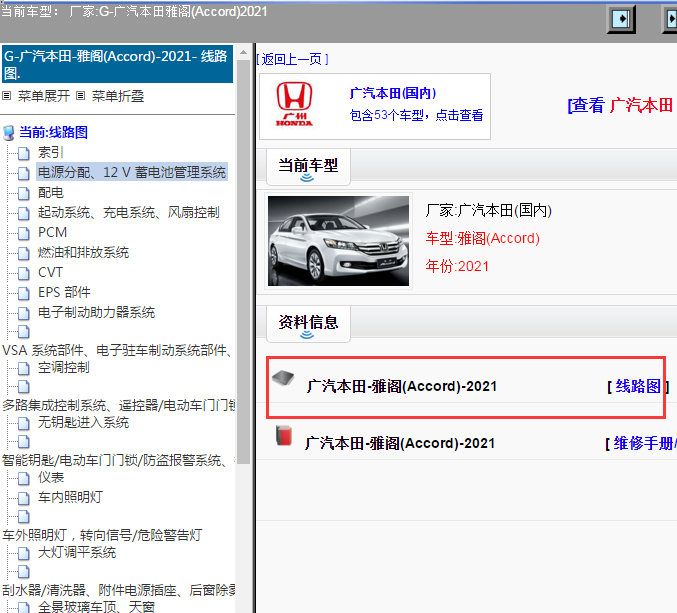
Task: Click the first arrow button in top bar
Action: [621, 19]
